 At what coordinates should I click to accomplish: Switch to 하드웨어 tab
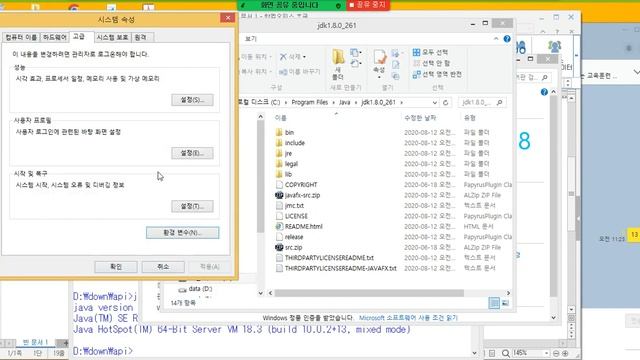click(x=55, y=37)
